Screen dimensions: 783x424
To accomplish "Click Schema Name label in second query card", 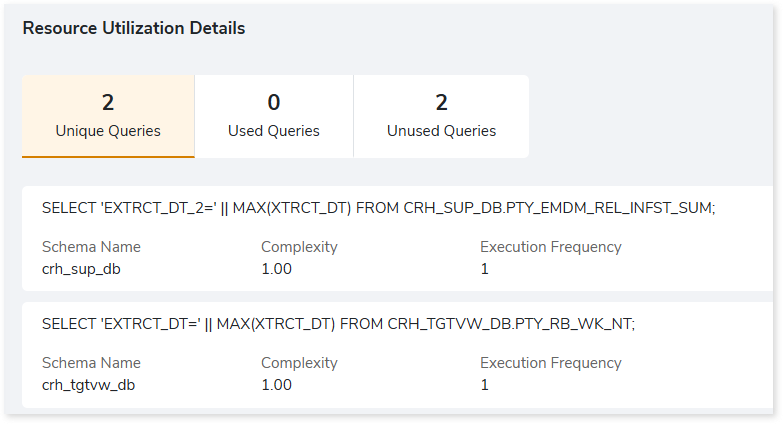I will click(x=91, y=363).
